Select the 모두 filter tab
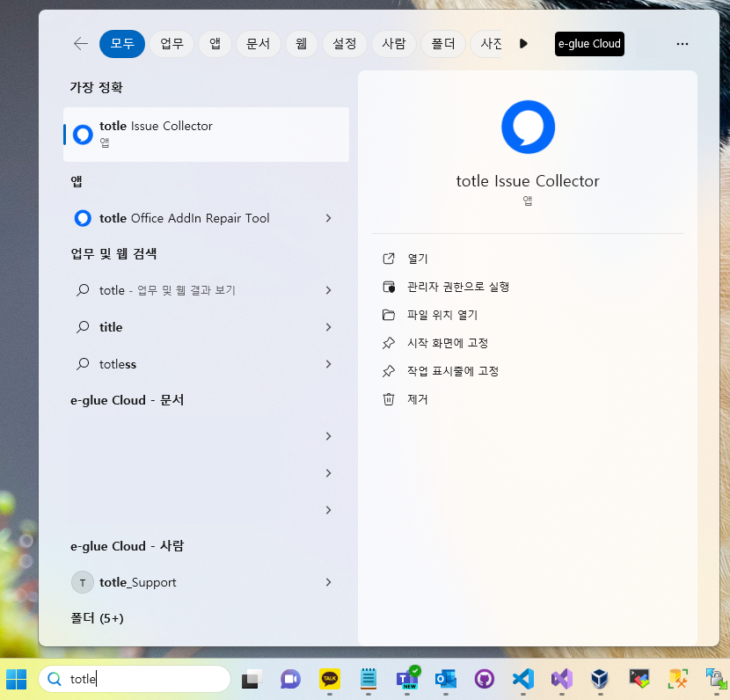Screen dimensions: 730x700 (122, 44)
